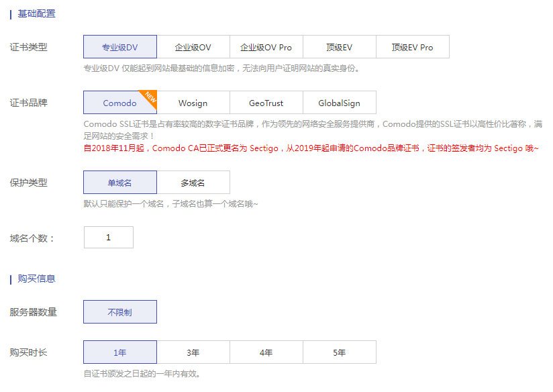The image size is (553, 392).
Task: Select 专业级DV certificate type
Action: click(120, 46)
